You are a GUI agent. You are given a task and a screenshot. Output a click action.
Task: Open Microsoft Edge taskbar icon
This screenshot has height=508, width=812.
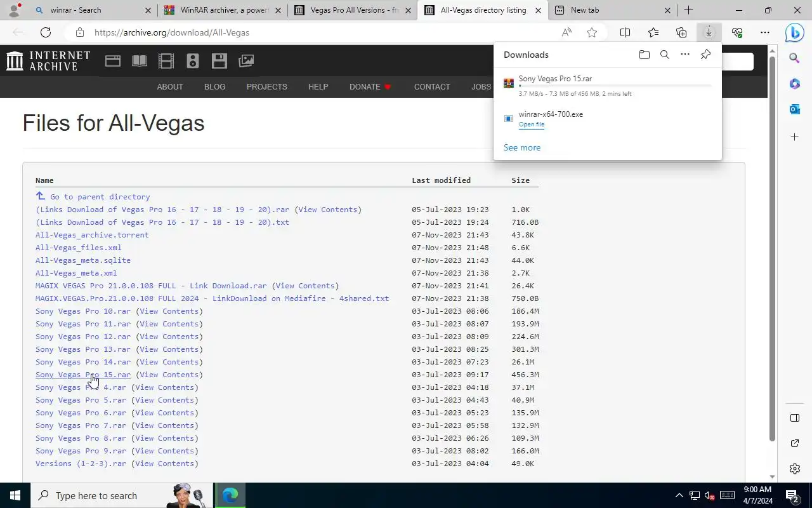pos(230,495)
